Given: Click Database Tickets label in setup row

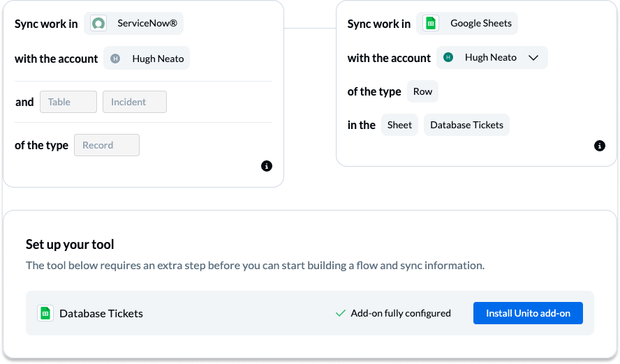Looking at the screenshot, I should coord(101,314).
